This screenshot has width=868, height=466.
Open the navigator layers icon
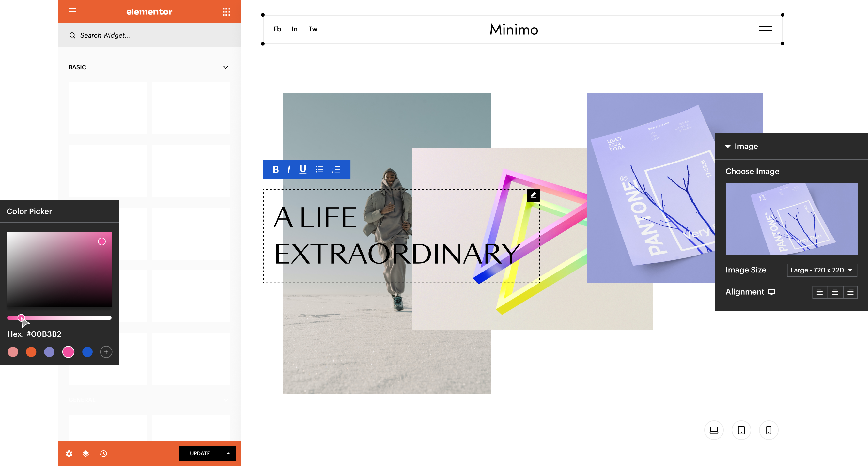tap(86, 454)
